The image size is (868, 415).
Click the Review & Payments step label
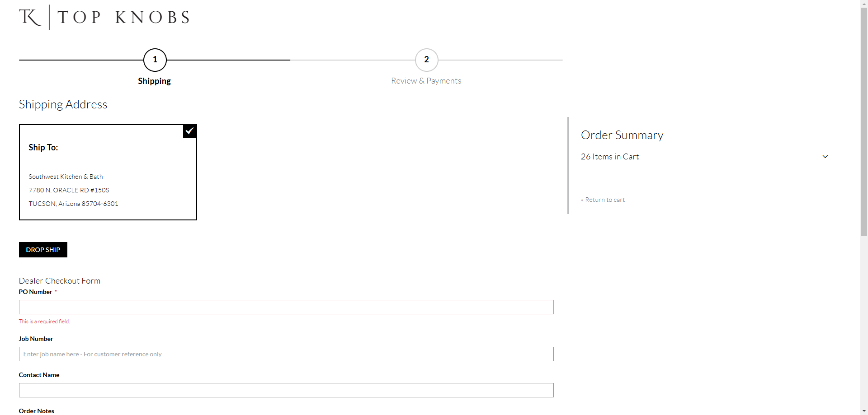(426, 81)
